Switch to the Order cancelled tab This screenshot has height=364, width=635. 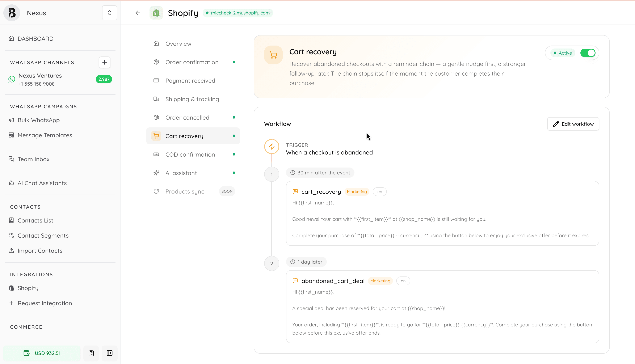[x=193, y=118]
